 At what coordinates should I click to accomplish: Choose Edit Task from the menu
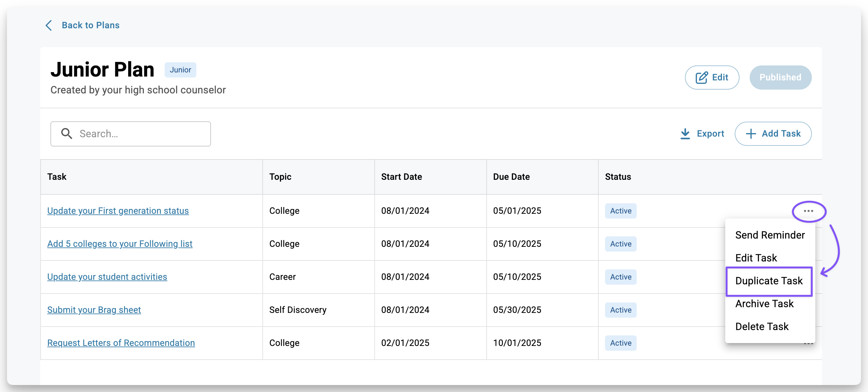pyautogui.click(x=756, y=258)
